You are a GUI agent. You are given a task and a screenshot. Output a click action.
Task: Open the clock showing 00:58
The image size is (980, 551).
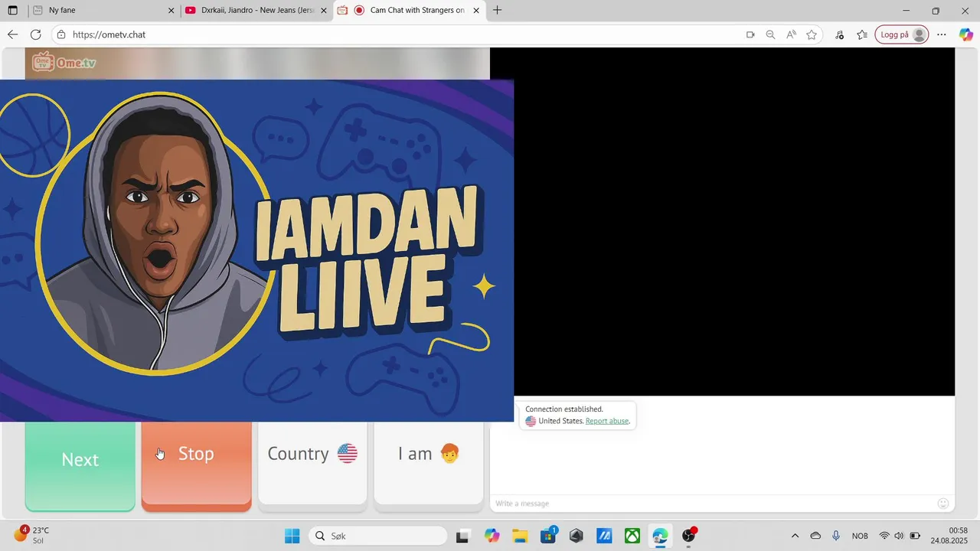pyautogui.click(x=949, y=536)
